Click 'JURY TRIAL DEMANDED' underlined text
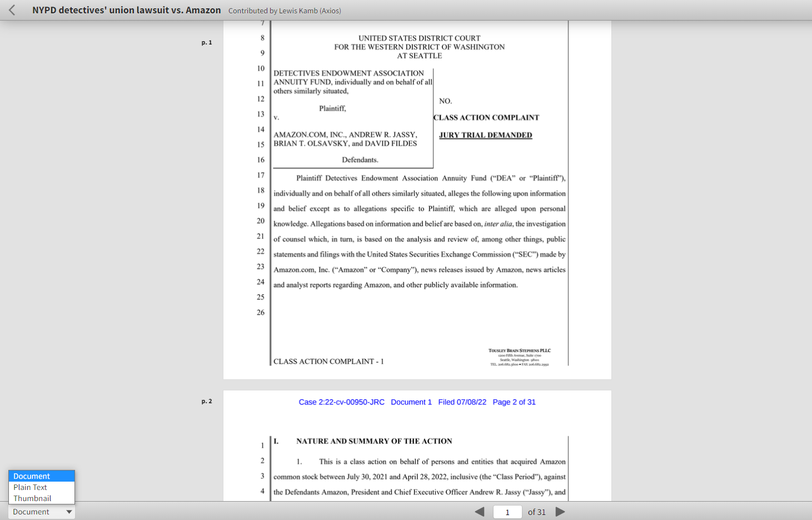This screenshot has width=812, height=520. [486, 135]
